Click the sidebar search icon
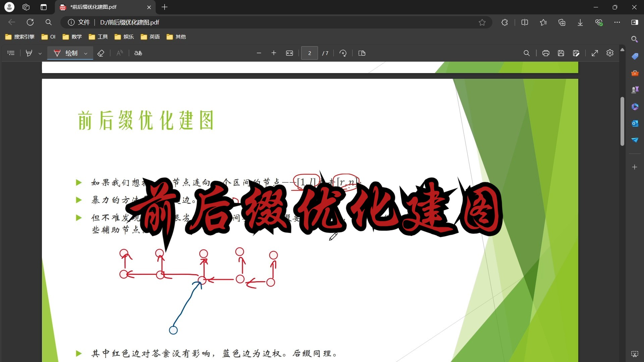This screenshot has width=644, height=362. pos(635,39)
